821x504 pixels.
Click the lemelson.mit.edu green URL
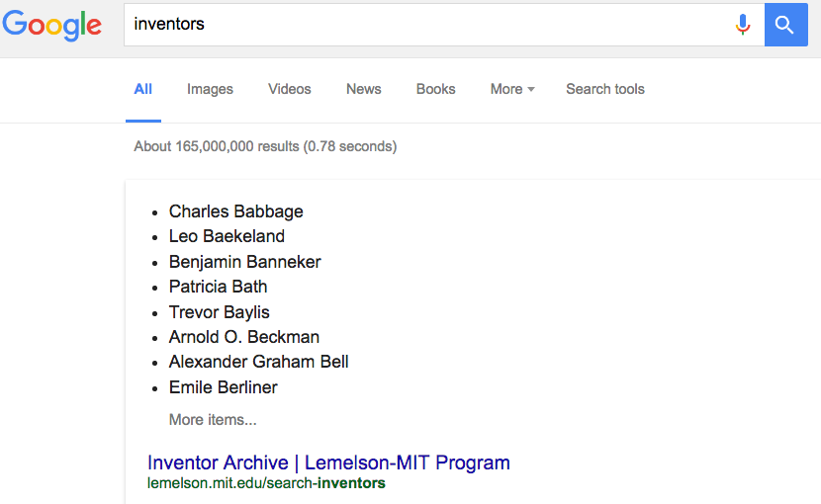point(266,483)
